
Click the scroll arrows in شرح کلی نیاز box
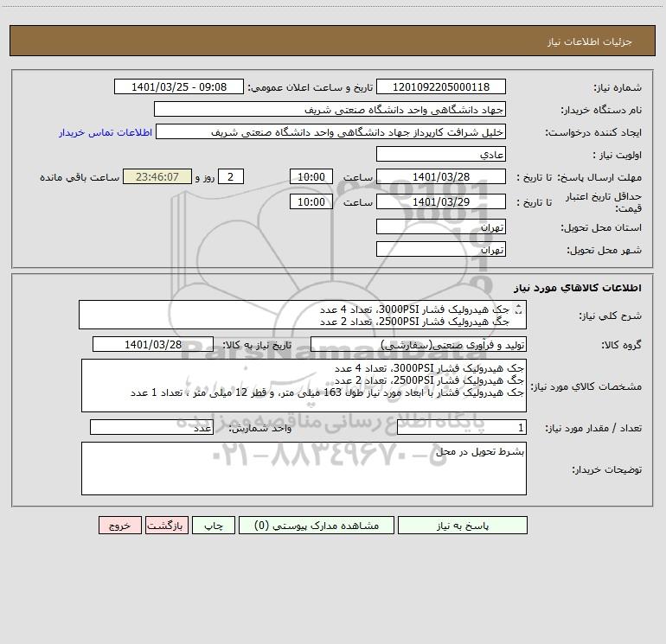(x=518, y=309)
